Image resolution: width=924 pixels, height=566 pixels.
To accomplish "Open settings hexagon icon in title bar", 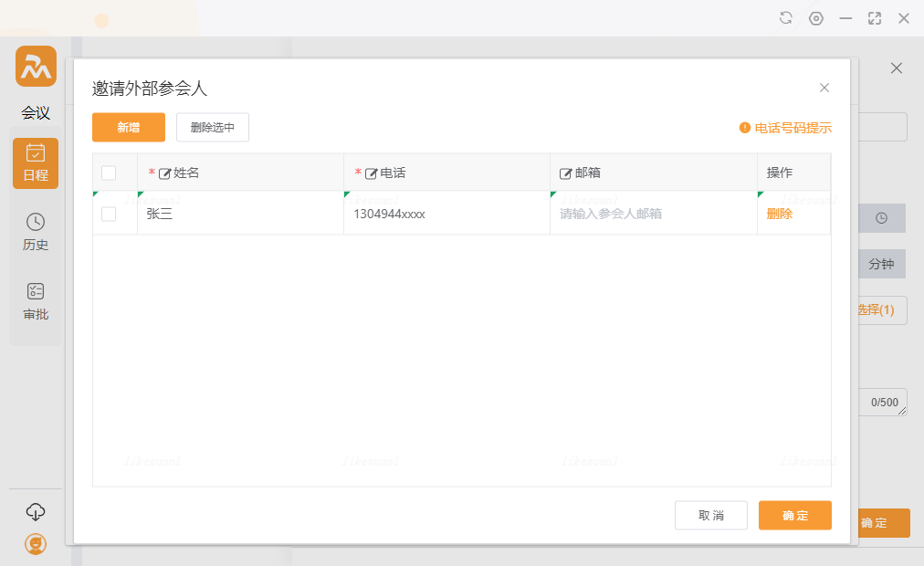I will pyautogui.click(x=815, y=18).
